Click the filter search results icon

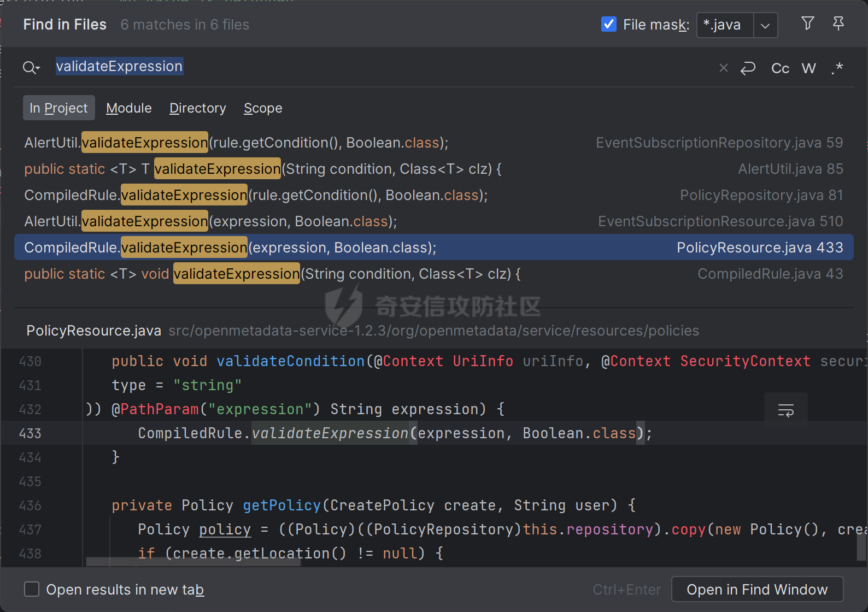(807, 23)
